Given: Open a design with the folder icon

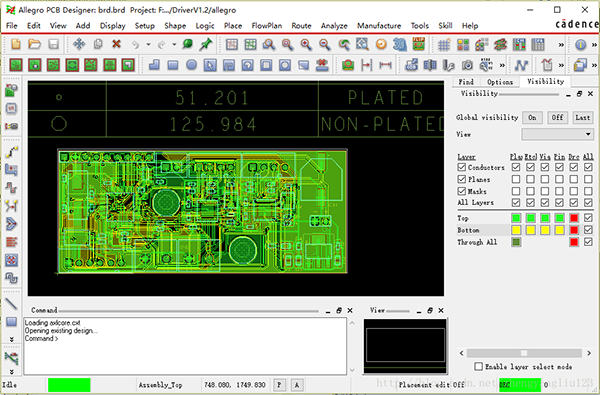Looking at the screenshot, I should click(34, 44).
